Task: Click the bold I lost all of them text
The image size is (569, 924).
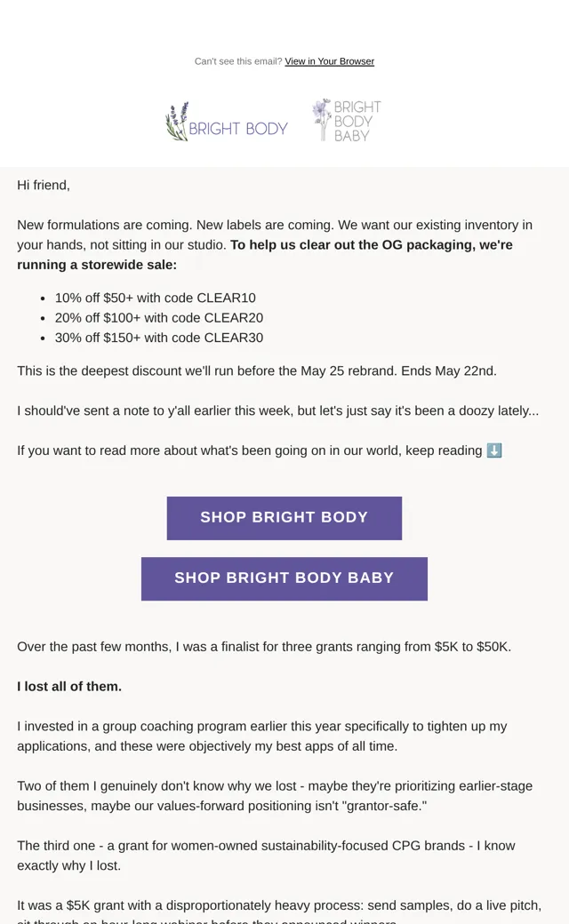Action: (x=69, y=687)
